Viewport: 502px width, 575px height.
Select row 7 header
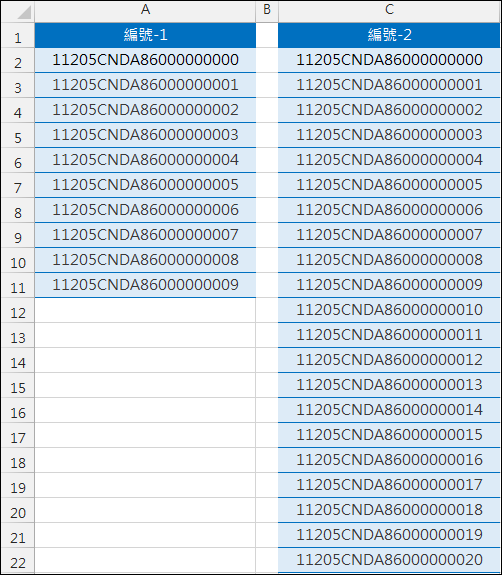[x=18, y=185]
